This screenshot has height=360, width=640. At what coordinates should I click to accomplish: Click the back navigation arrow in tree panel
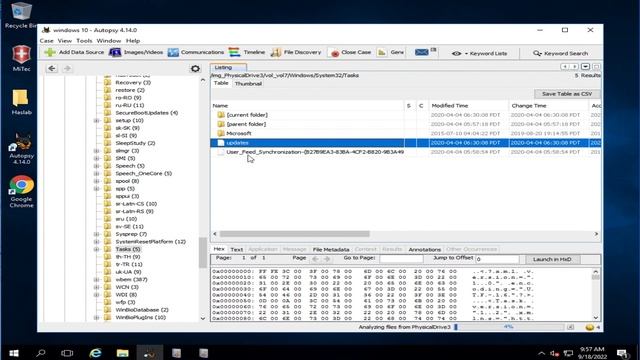click(51, 68)
